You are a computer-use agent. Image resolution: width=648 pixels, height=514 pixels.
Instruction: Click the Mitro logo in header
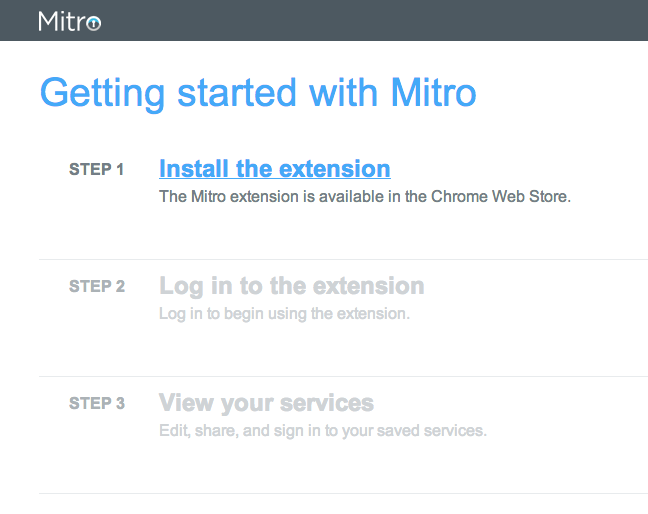tap(69, 21)
